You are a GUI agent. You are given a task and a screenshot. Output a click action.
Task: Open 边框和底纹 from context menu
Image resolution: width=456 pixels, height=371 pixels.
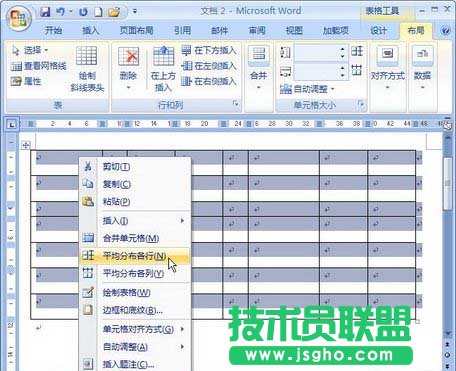(x=135, y=310)
